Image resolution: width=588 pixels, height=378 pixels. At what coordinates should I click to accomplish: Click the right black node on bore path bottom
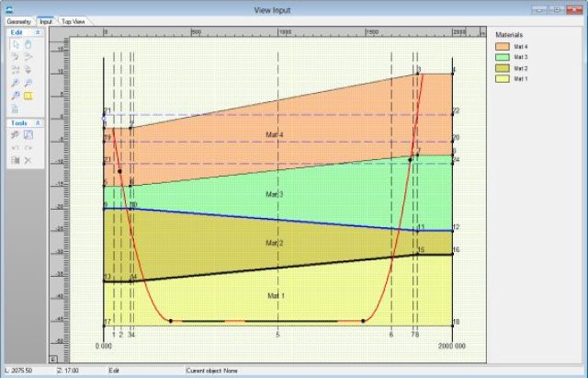coord(363,321)
